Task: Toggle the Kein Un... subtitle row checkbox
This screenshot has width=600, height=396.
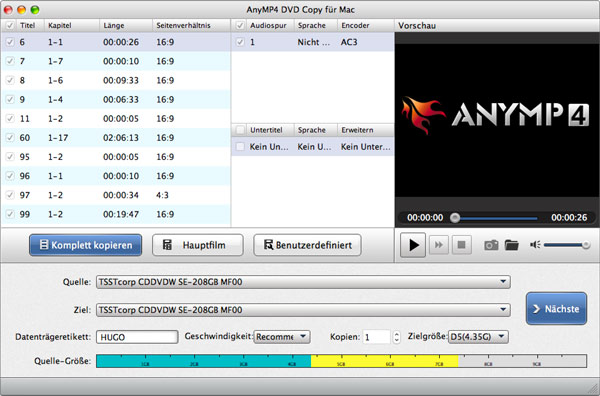Action: pos(240,147)
